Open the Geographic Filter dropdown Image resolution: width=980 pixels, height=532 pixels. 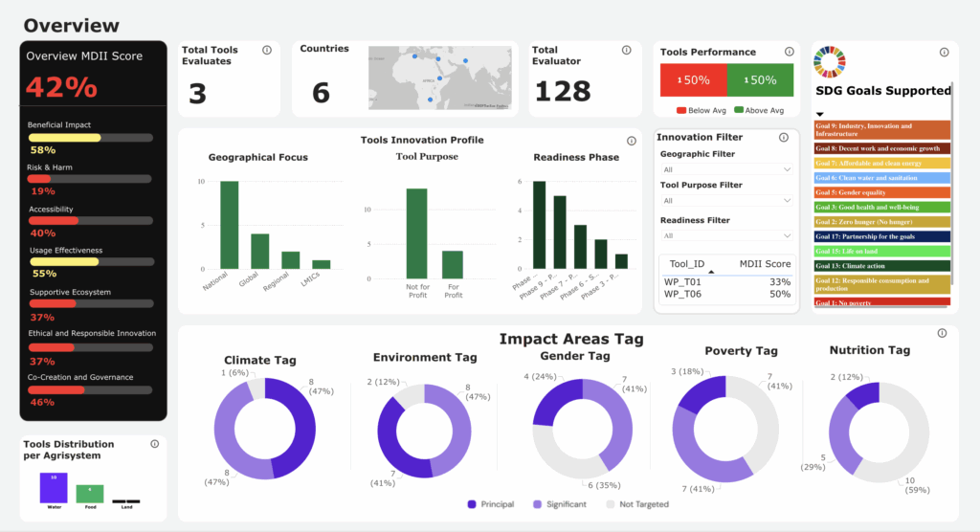tap(726, 169)
